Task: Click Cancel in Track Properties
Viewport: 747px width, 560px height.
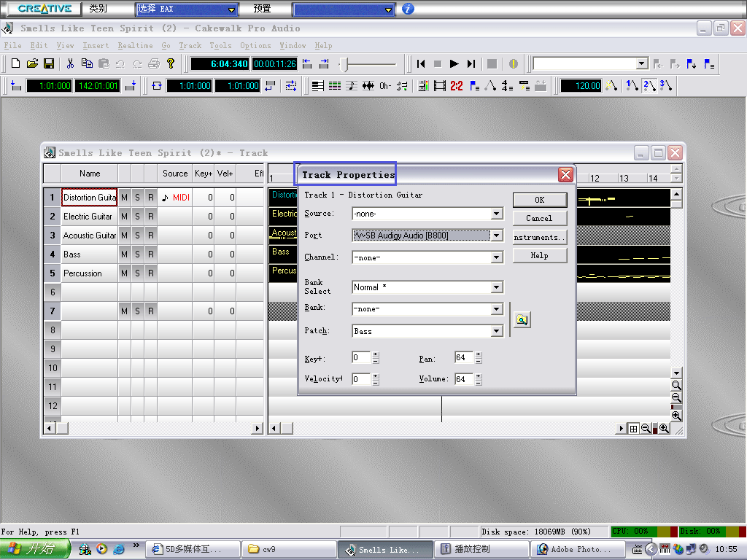Action: [540, 218]
